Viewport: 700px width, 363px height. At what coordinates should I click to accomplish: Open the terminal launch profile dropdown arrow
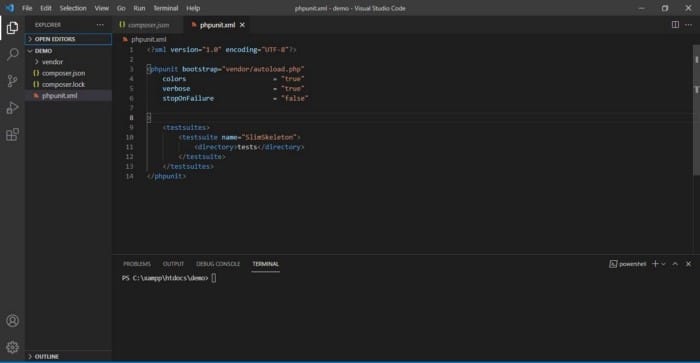click(663, 264)
